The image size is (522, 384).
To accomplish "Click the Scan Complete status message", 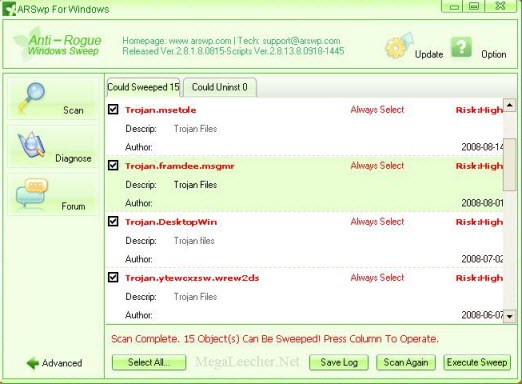I will coord(275,339).
